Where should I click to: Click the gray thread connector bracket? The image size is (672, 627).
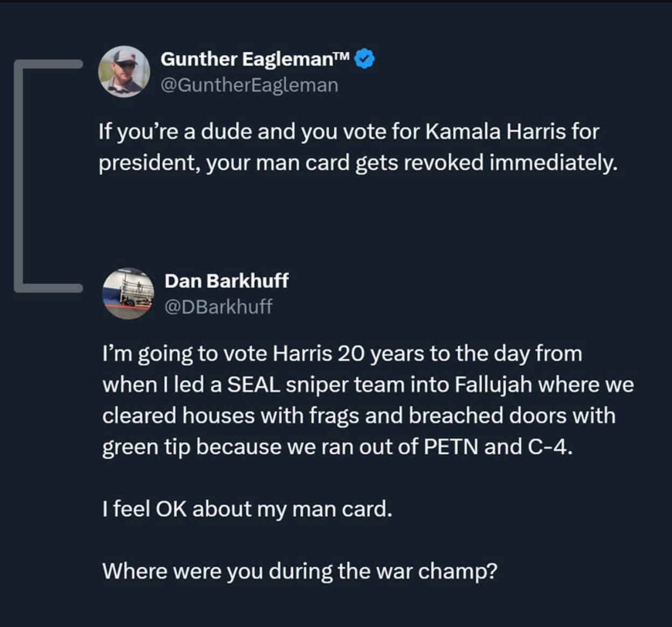click(x=47, y=176)
